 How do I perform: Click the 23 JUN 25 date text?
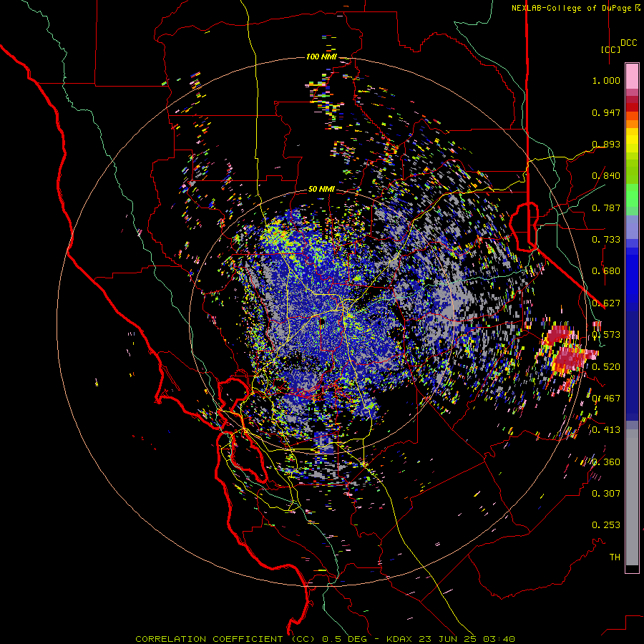coord(448,639)
